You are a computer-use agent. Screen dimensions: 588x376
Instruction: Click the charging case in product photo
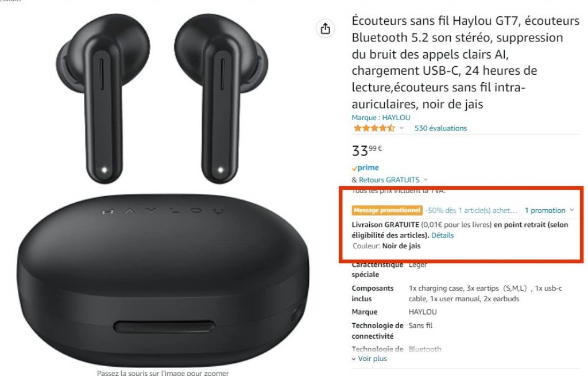163,280
